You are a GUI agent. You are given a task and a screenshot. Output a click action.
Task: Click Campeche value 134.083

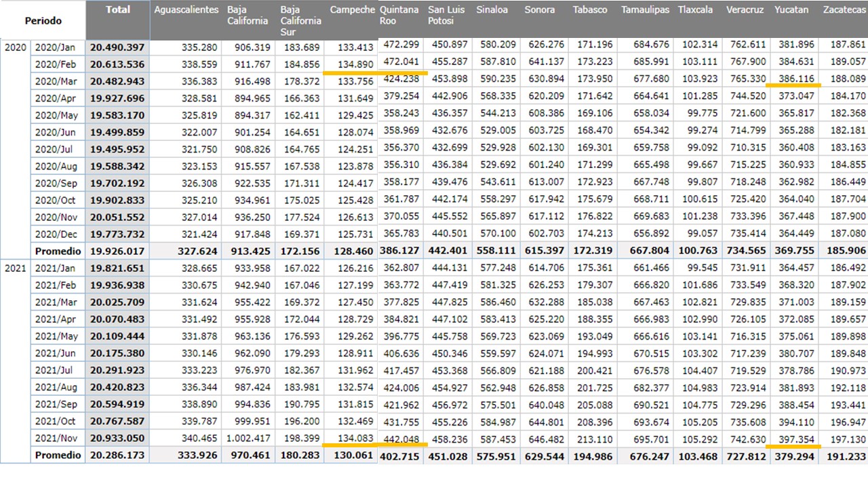355,438
